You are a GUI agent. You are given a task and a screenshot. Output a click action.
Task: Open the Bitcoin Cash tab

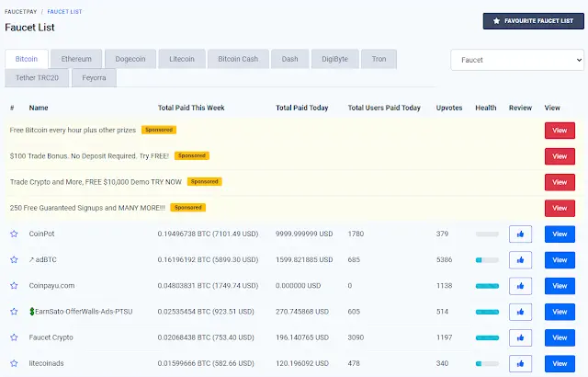click(x=238, y=59)
